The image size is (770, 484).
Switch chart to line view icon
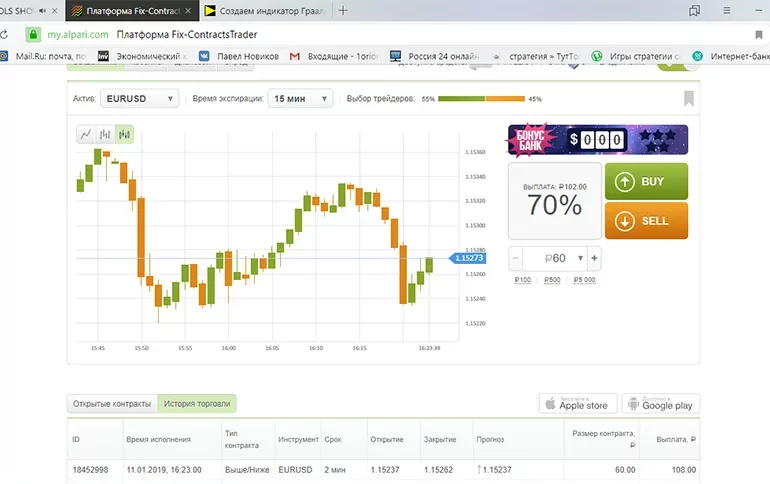[86, 134]
